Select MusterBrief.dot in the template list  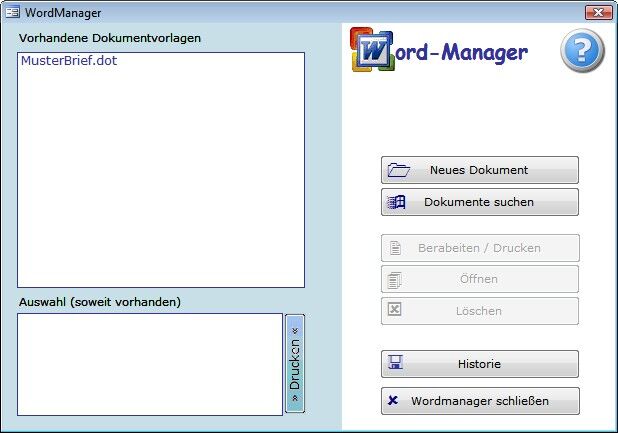[x=69, y=61]
